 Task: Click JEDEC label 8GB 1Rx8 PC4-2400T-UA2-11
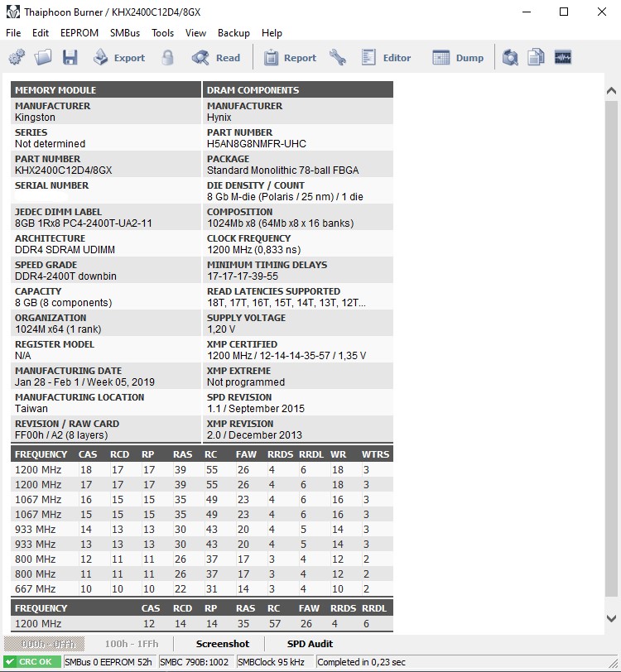point(84,223)
